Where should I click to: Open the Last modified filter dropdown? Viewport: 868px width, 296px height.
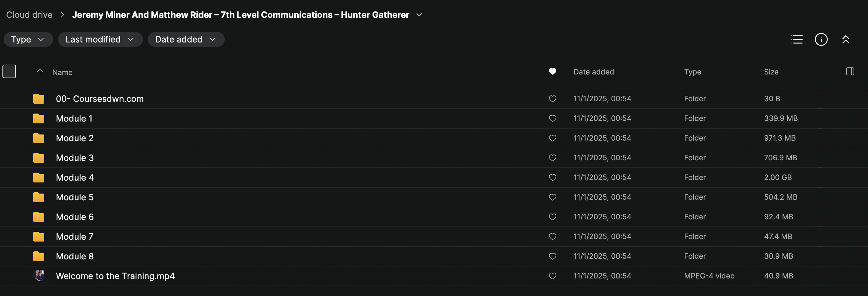click(x=100, y=39)
